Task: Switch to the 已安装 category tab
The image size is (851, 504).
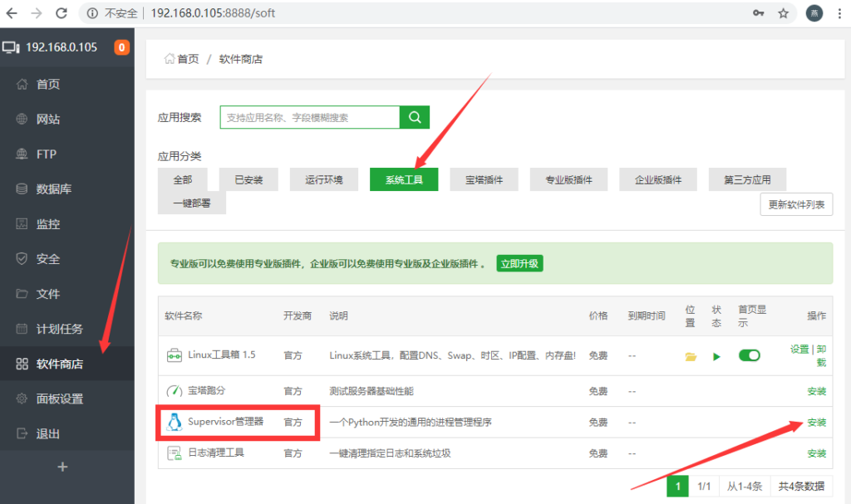Action: 248,179
